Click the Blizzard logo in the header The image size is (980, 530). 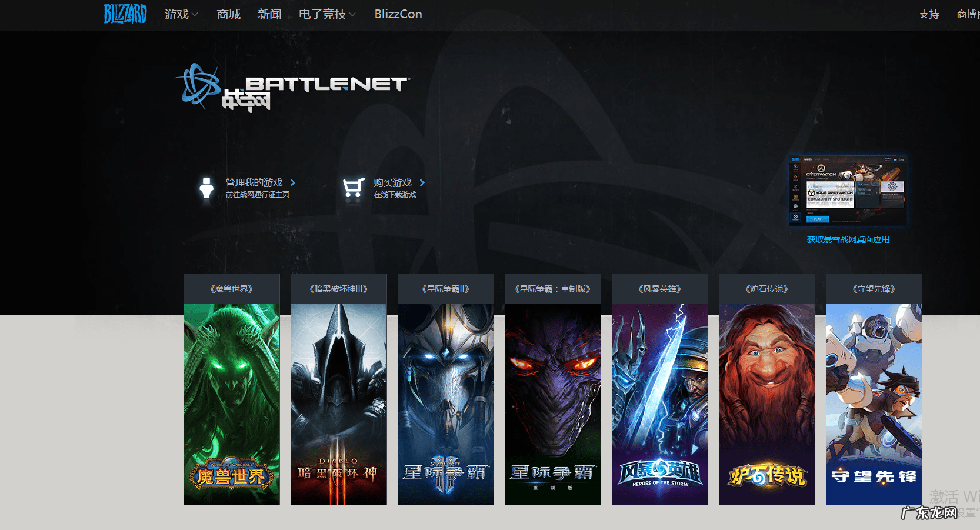tap(125, 14)
